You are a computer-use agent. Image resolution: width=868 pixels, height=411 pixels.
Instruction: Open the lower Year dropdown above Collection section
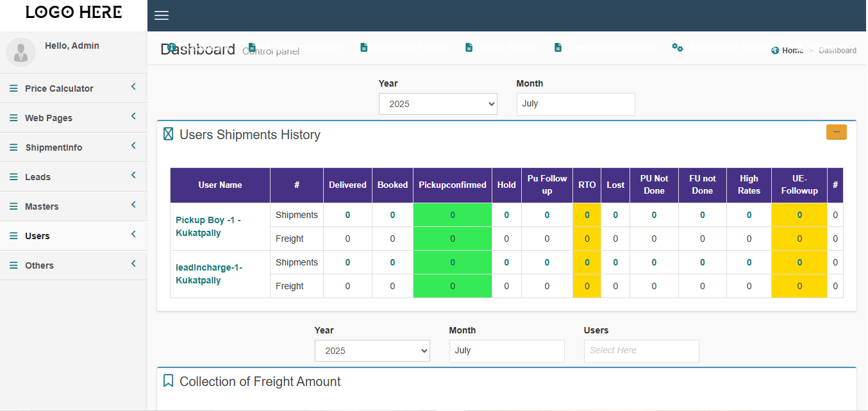point(372,351)
